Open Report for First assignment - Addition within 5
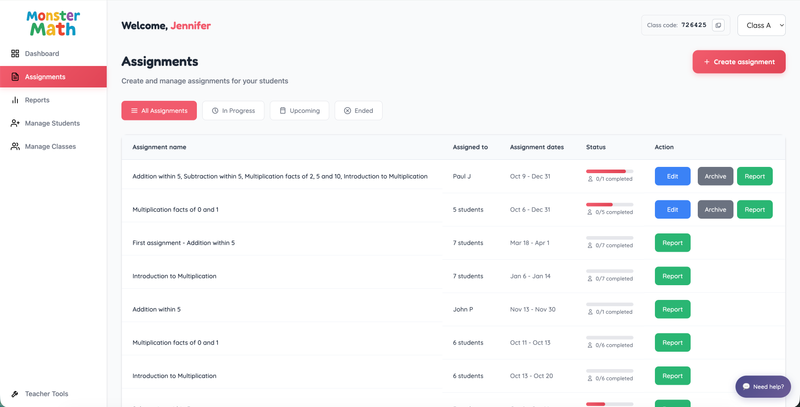 (672, 243)
